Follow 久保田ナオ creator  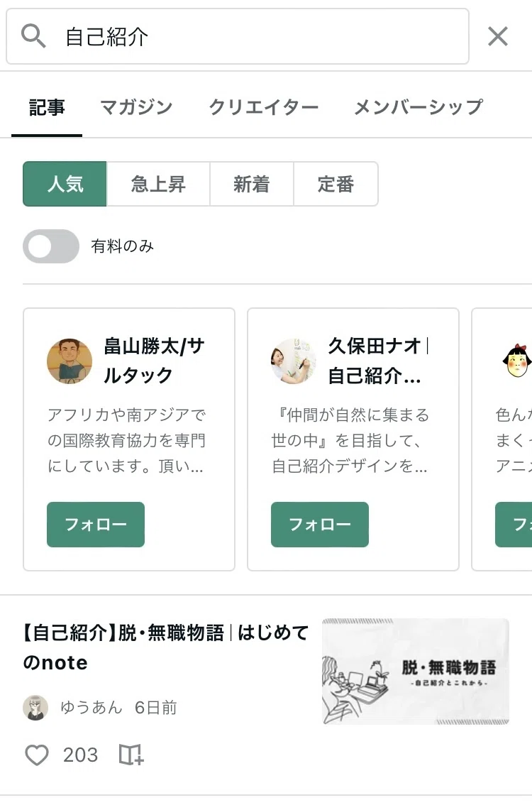tap(320, 524)
